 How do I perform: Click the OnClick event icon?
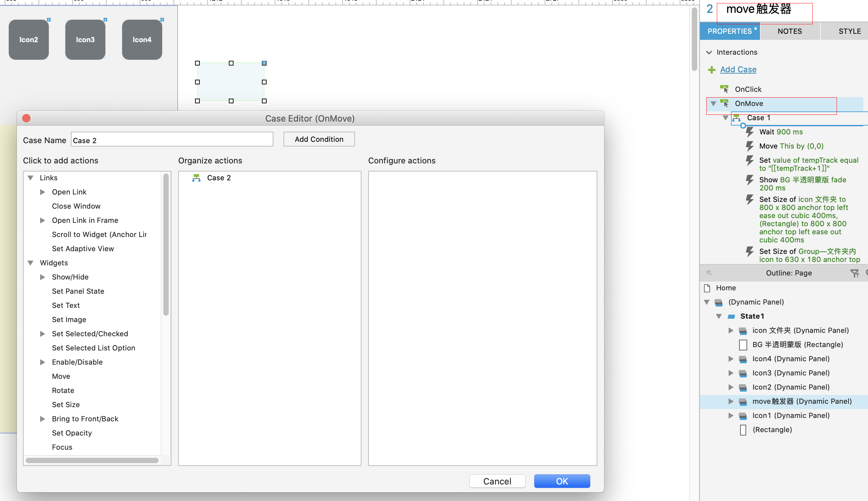(724, 89)
